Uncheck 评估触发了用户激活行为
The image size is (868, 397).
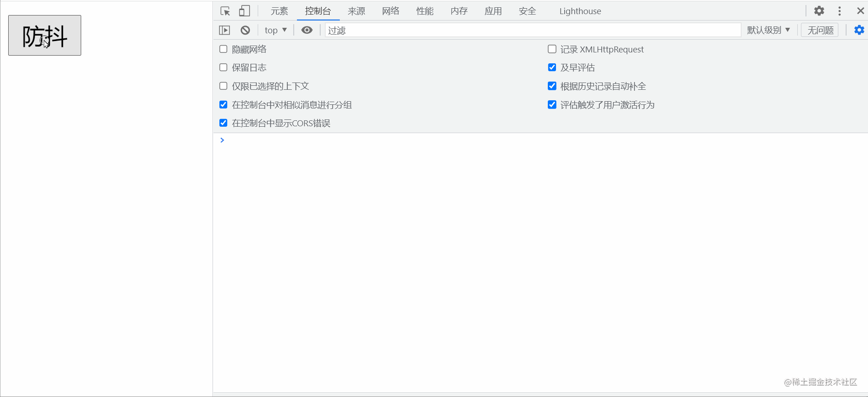tap(552, 105)
